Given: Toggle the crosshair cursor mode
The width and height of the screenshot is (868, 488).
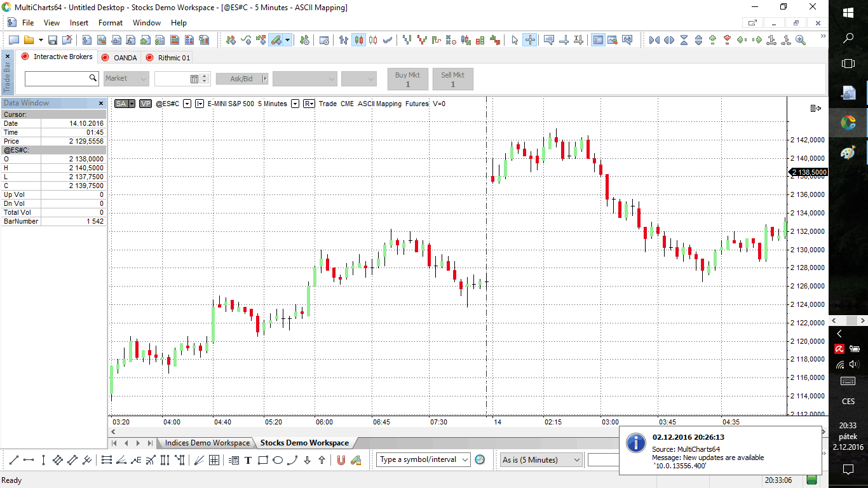Looking at the screenshot, I should [530, 40].
